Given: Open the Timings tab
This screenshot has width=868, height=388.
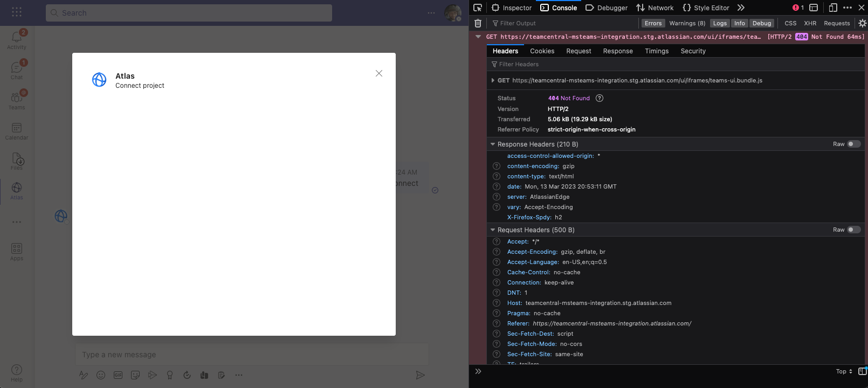Looking at the screenshot, I should (x=657, y=51).
